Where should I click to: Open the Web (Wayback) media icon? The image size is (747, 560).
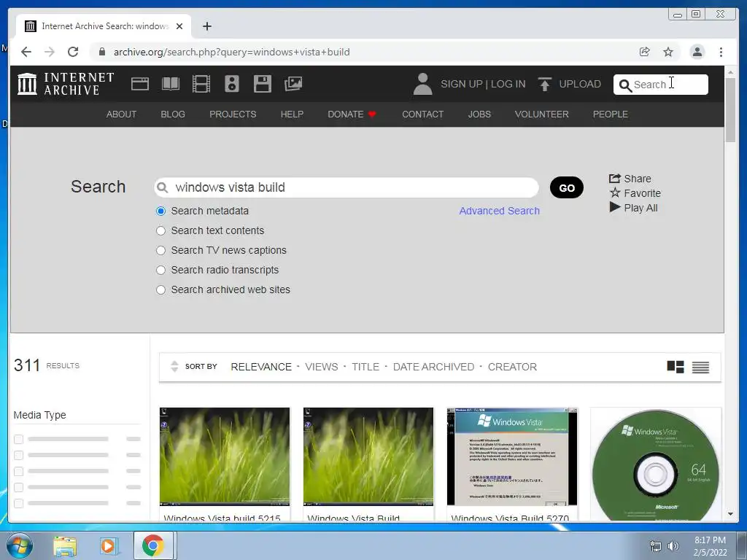140,85
